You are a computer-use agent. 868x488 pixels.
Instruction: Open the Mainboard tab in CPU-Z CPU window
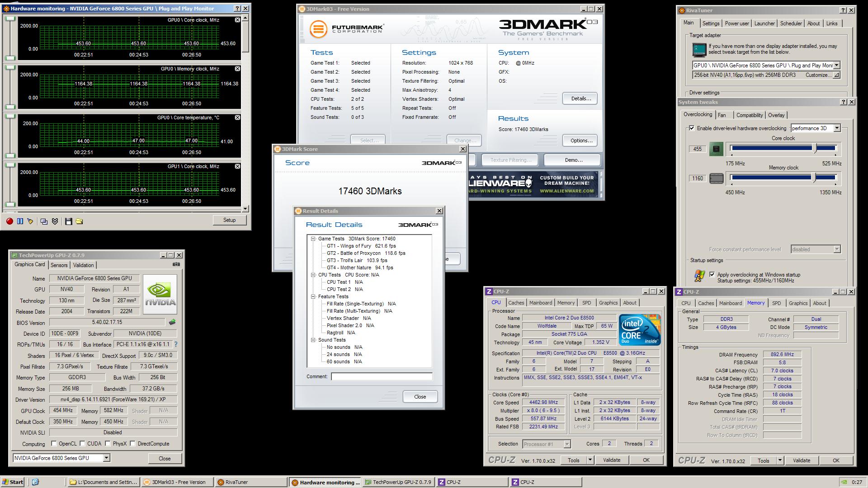(541, 303)
